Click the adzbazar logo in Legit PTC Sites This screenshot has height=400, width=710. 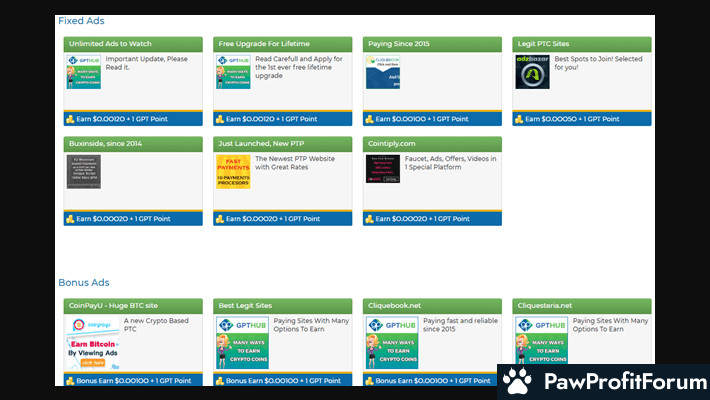532,72
